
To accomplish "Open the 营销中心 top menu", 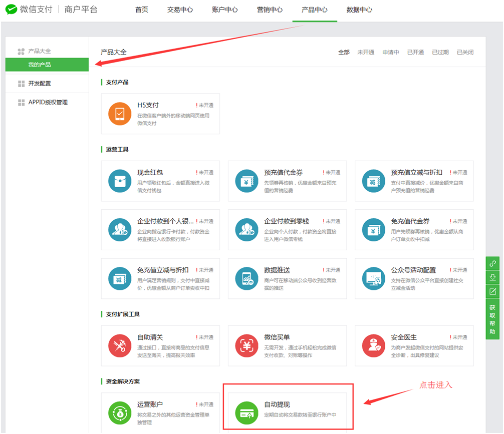I will [x=270, y=10].
